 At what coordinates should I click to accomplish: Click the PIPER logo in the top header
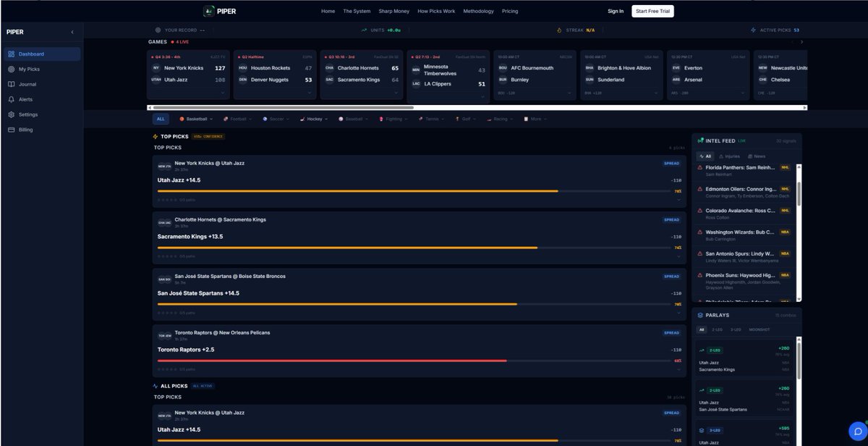219,11
